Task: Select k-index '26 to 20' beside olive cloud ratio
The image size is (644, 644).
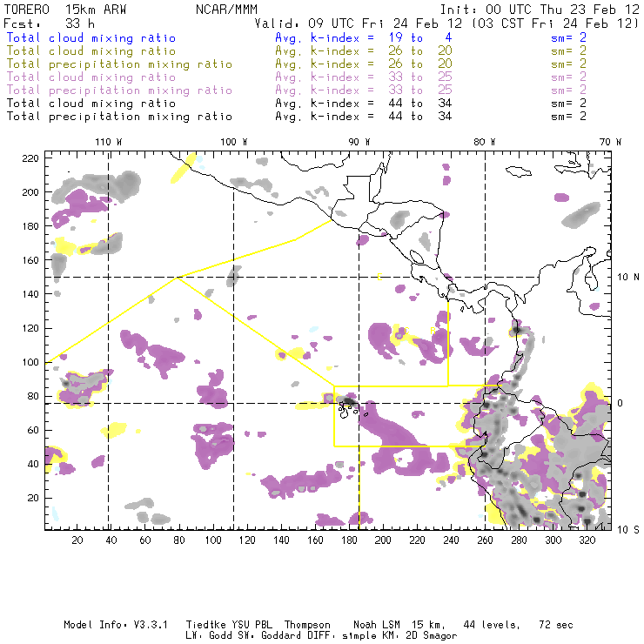Action: (420, 51)
